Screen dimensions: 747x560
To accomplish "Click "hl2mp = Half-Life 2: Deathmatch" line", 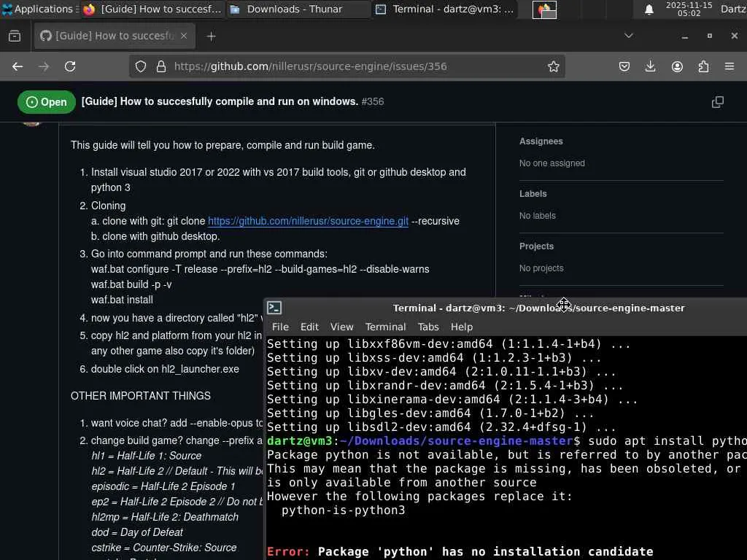I will [165, 517].
